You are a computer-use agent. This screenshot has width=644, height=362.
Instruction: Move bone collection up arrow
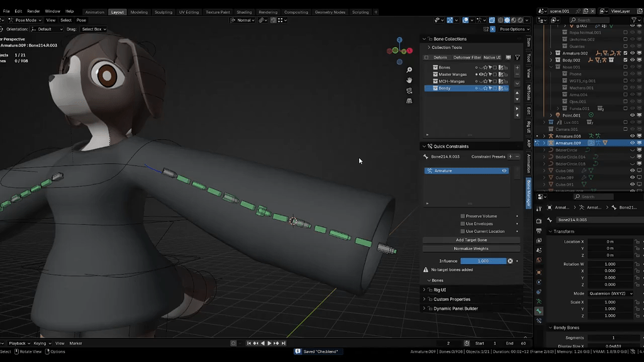pos(517,93)
